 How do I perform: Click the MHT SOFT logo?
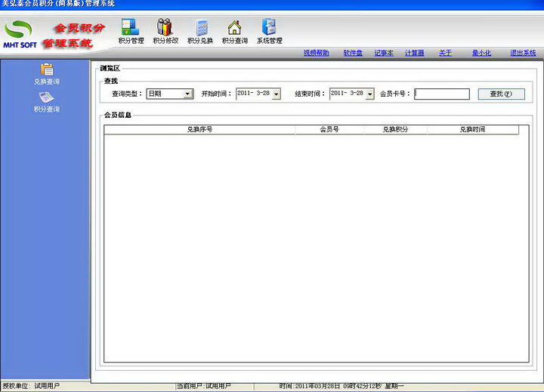pos(20,34)
